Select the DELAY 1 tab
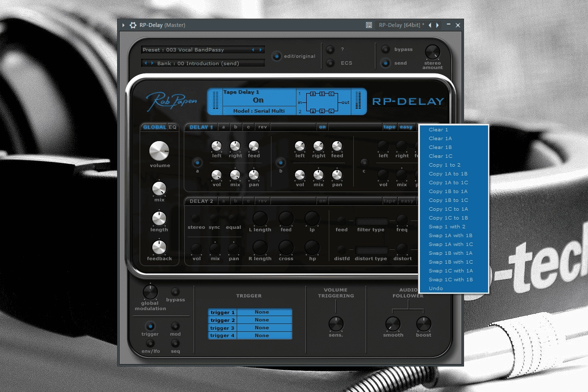 point(201,127)
